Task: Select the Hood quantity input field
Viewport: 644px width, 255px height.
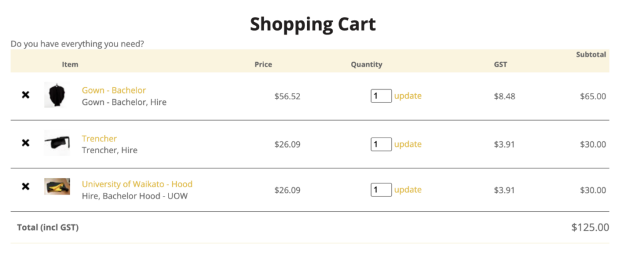Action: [x=381, y=190]
